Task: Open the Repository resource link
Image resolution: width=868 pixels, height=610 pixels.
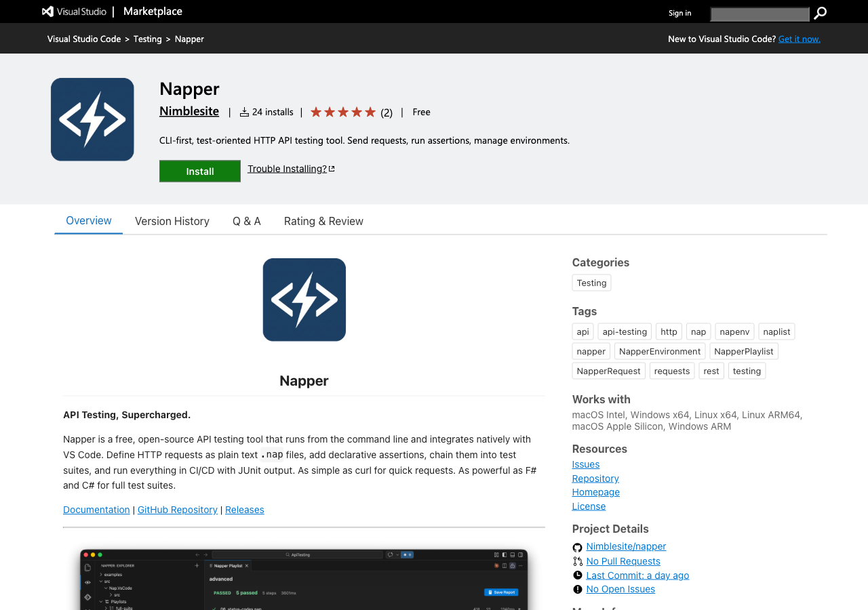Action: point(595,479)
